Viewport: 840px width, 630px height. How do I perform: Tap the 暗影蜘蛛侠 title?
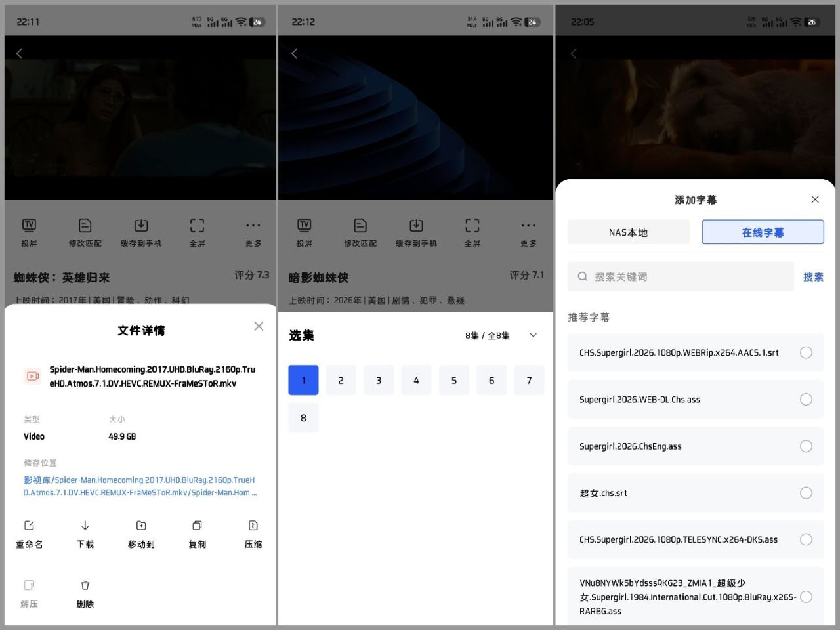[318, 278]
